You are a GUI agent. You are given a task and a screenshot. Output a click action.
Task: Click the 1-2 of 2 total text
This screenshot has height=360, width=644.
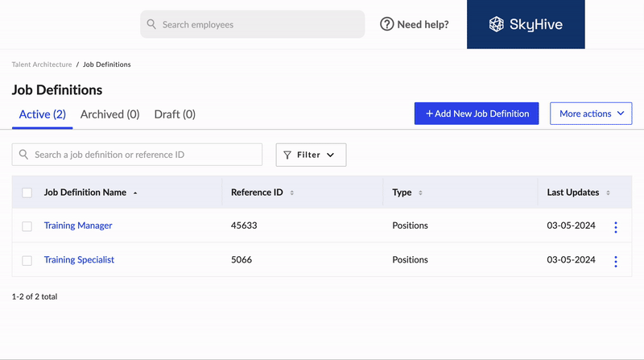35,296
